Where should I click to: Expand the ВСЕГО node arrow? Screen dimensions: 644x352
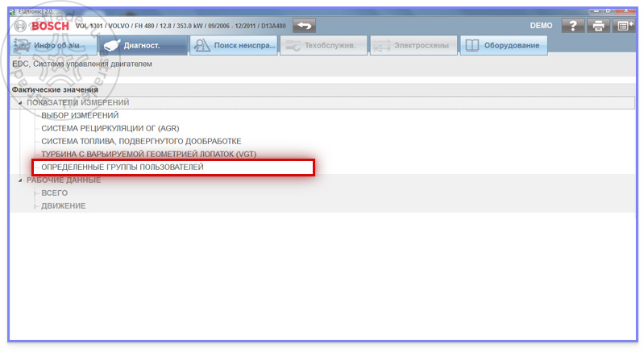[x=35, y=193]
